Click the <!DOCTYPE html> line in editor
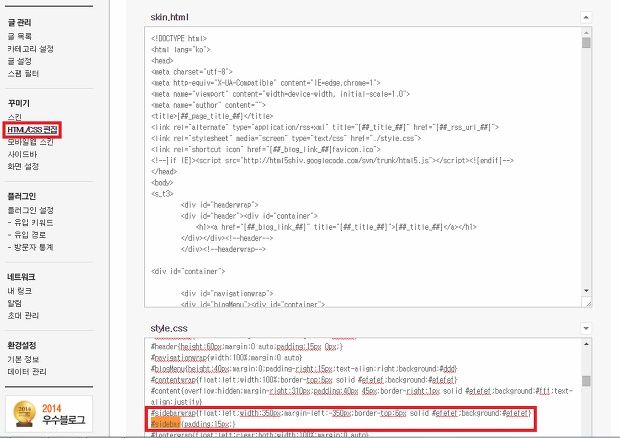620x438 pixels. click(x=179, y=38)
